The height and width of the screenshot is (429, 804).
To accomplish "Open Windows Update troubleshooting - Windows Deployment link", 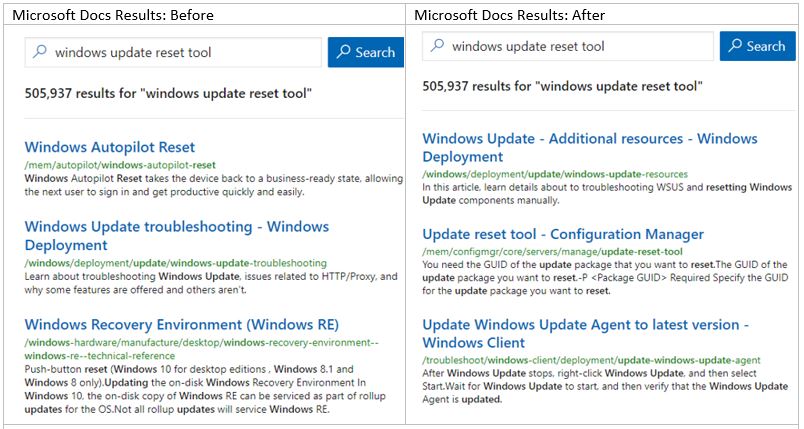I will click(162, 235).
